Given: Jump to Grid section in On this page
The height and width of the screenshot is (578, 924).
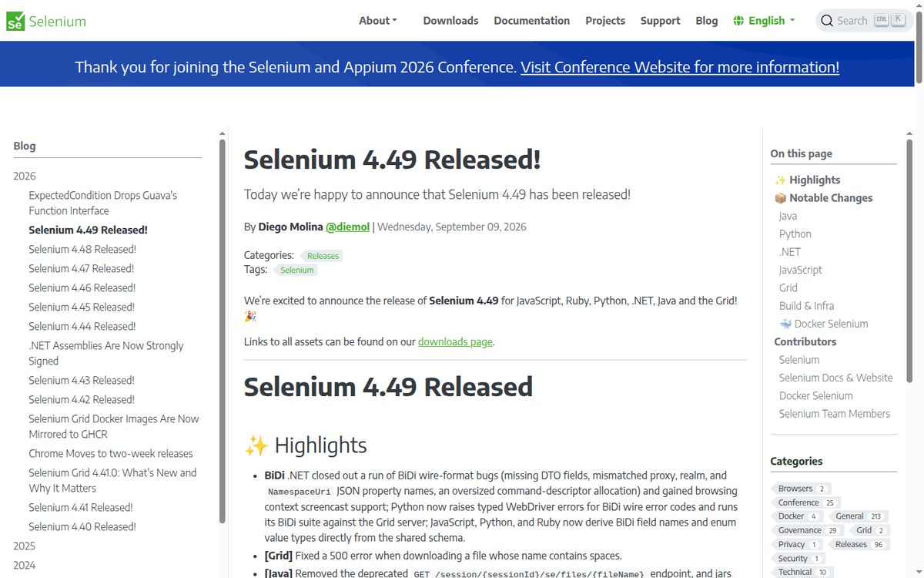Looking at the screenshot, I should coord(788,287).
